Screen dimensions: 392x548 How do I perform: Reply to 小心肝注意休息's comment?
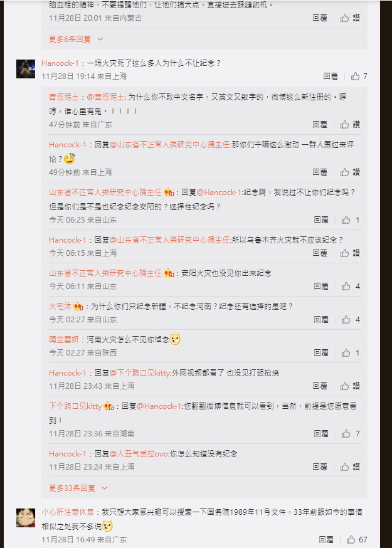pos(326,540)
